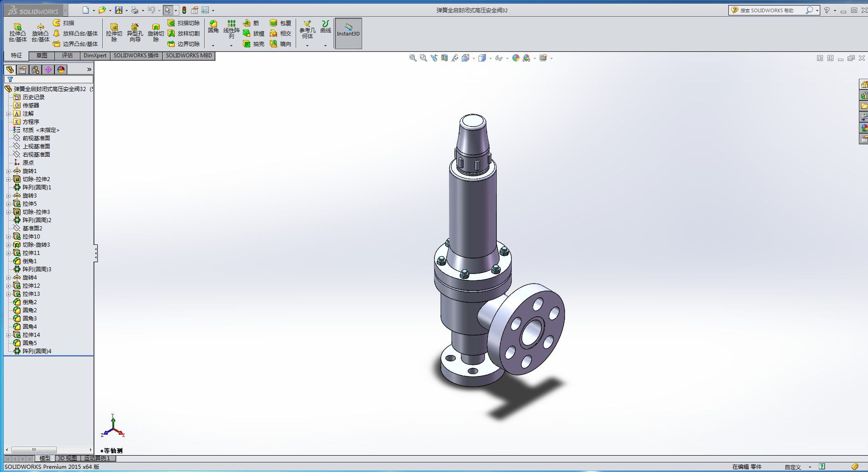Toggle the select cursor tool button

[x=168, y=10]
